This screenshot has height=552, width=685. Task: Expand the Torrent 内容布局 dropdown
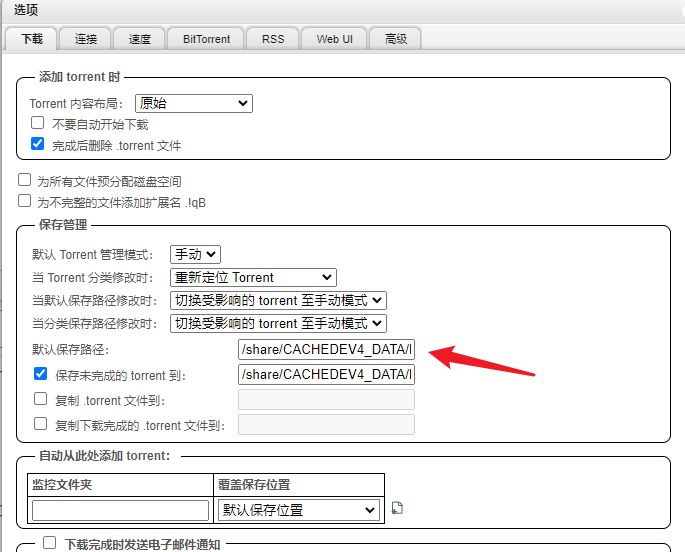[193, 103]
